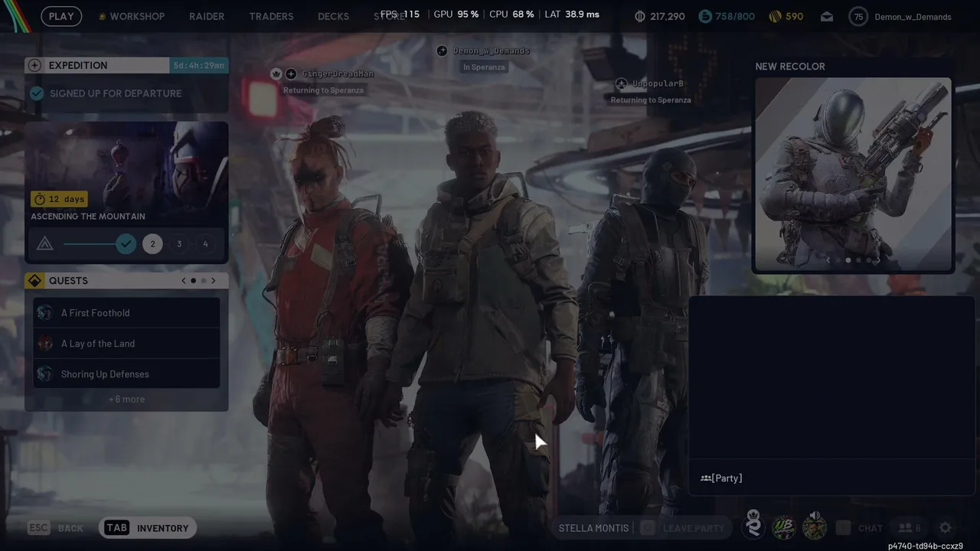This screenshot has width=980, height=551.
Task: Open the 'Shoring Up Defenses' quest
Action: pos(126,374)
